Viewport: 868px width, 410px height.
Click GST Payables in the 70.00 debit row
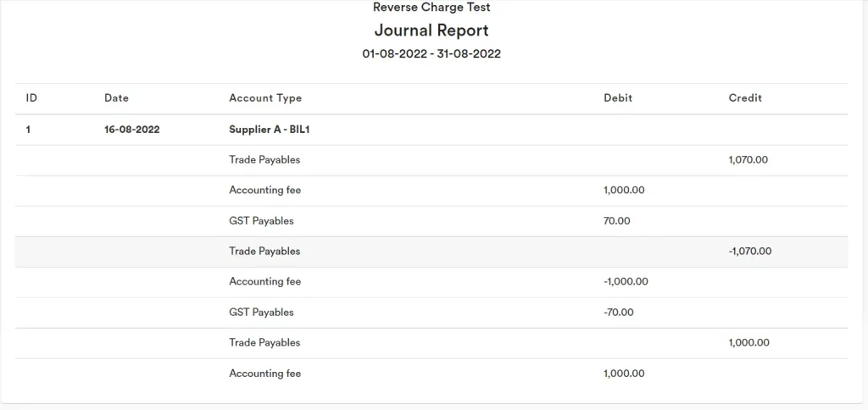coord(261,221)
